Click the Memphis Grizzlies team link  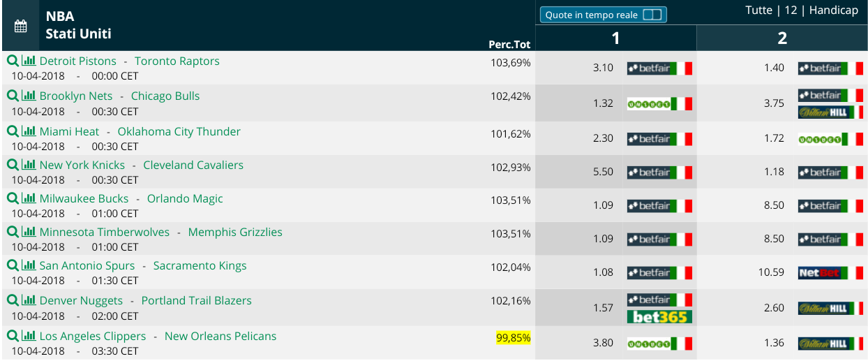click(235, 232)
